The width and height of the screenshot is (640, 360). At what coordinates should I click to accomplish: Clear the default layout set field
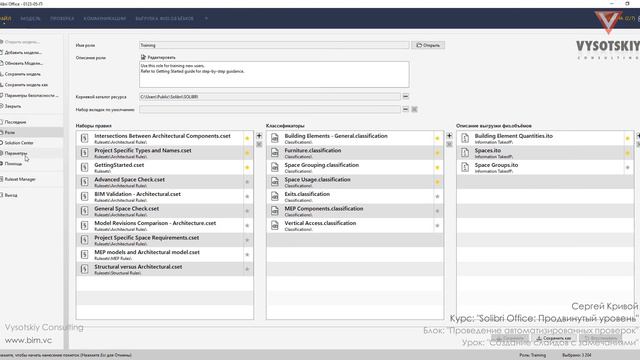414,109
